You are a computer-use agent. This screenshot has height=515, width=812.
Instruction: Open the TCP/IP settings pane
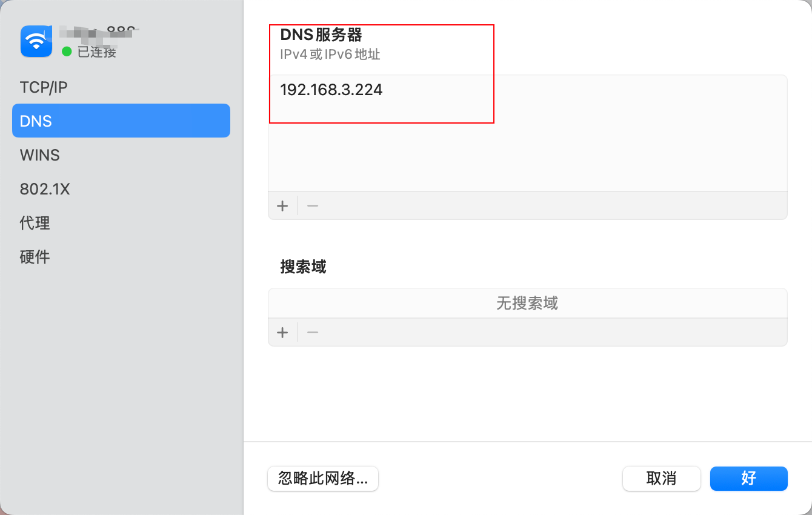(x=42, y=87)
